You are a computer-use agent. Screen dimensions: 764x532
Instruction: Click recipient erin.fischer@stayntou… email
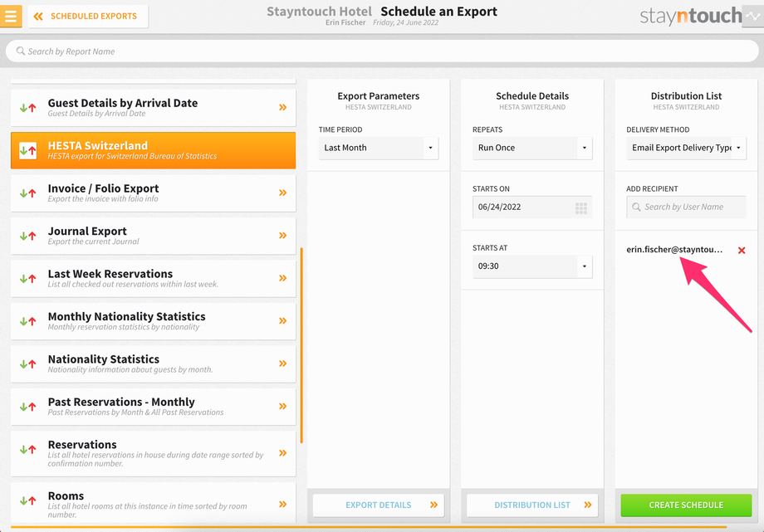[674, 250]
